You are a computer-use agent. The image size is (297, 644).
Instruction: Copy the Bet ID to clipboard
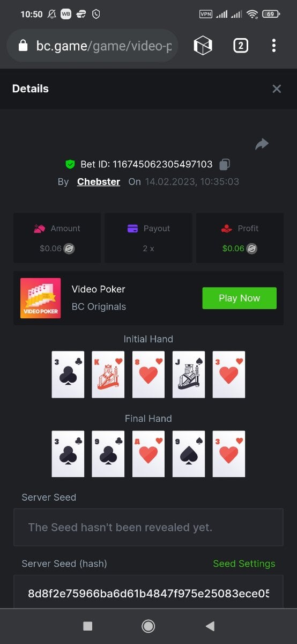point(225,164)
